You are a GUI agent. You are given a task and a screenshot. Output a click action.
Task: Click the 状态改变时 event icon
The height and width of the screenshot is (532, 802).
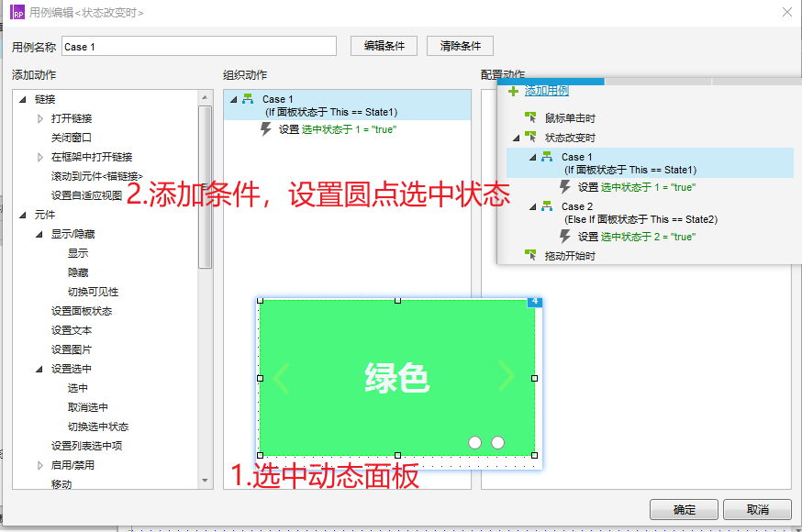(530, 138)
